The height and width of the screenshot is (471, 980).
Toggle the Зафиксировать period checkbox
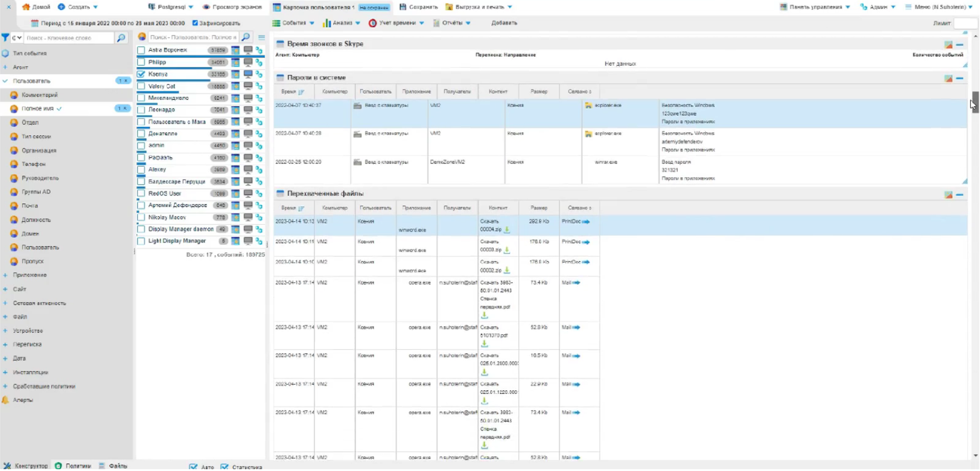195,23
